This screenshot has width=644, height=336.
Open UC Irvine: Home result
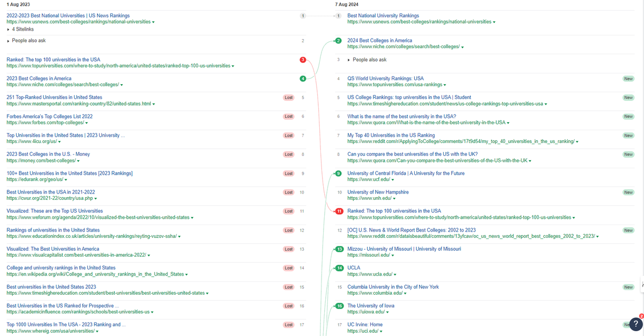click(365, 325)
